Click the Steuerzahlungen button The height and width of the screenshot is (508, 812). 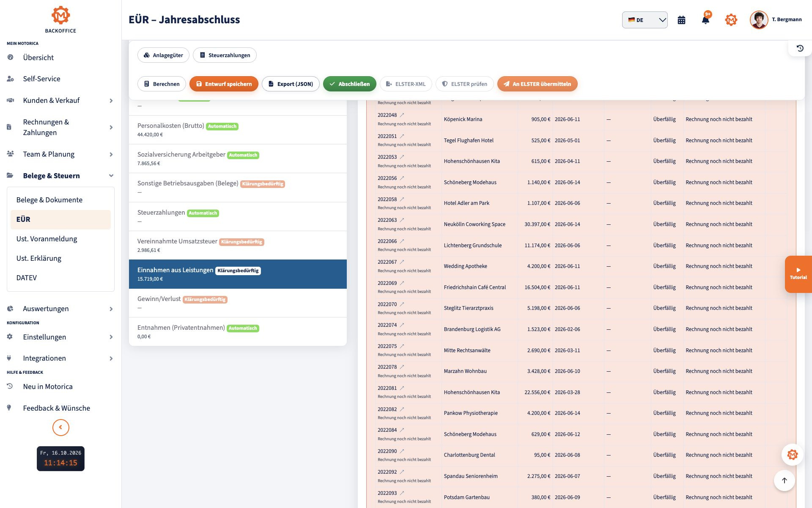coord(225,55)
